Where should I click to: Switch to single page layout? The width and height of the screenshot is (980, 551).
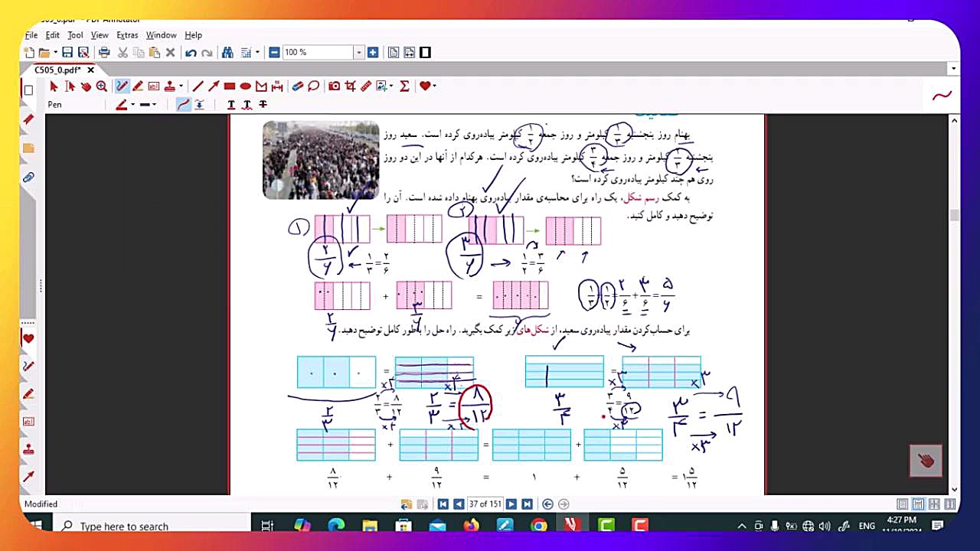coord(903,504)
